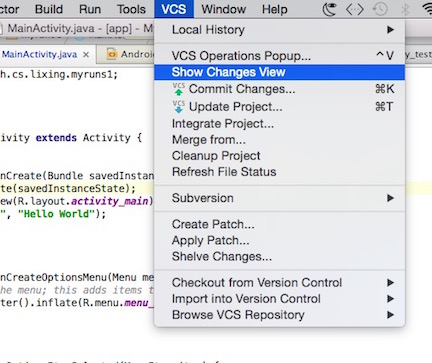432x363 pixels.
Task: Click the Wi-Fi status icon
Action: click(427, 9)
